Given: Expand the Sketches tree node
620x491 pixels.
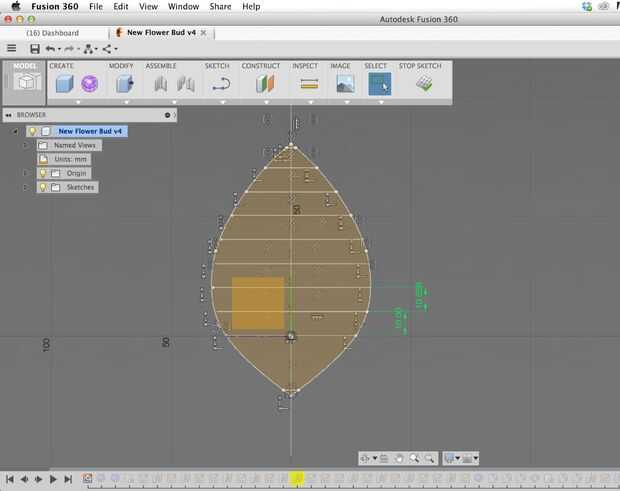Looking at the screenshot, I should pyautogui.click(x=26, y=187).
